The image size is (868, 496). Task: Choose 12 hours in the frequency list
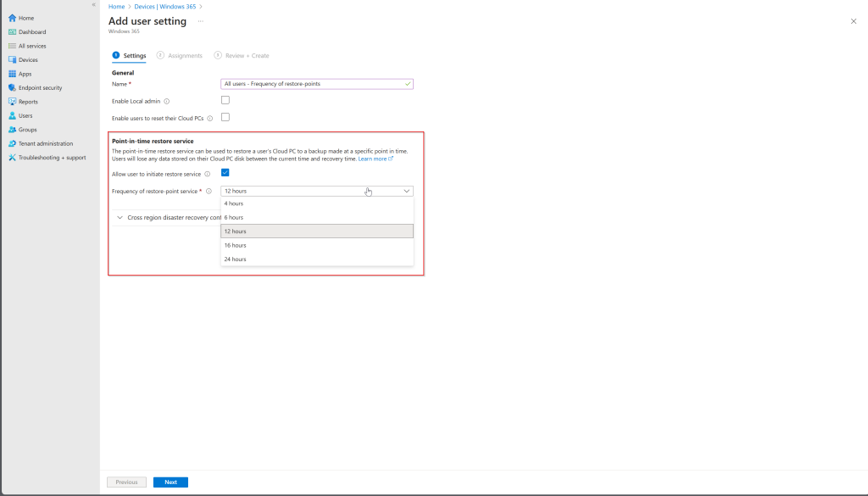point(317,231)
